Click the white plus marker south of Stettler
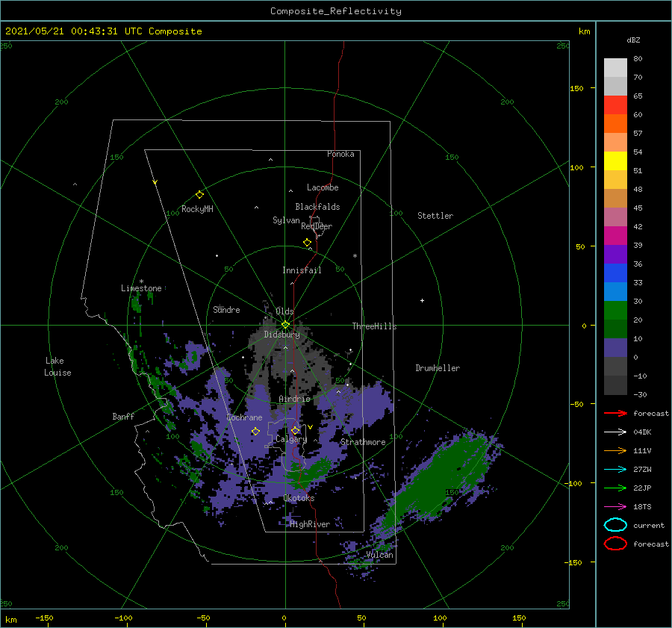 click(422, 300)
